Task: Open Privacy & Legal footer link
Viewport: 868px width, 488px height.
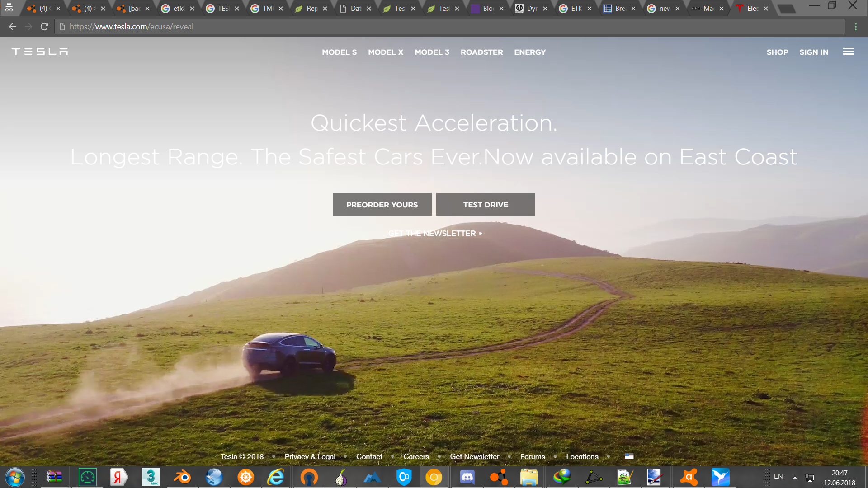Action: pos(310,456)
